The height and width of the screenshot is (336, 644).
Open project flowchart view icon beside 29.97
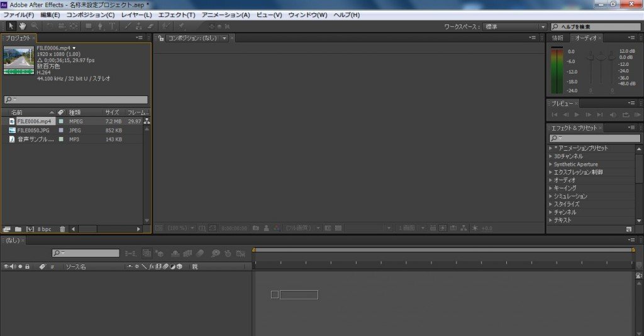[147, 121]
